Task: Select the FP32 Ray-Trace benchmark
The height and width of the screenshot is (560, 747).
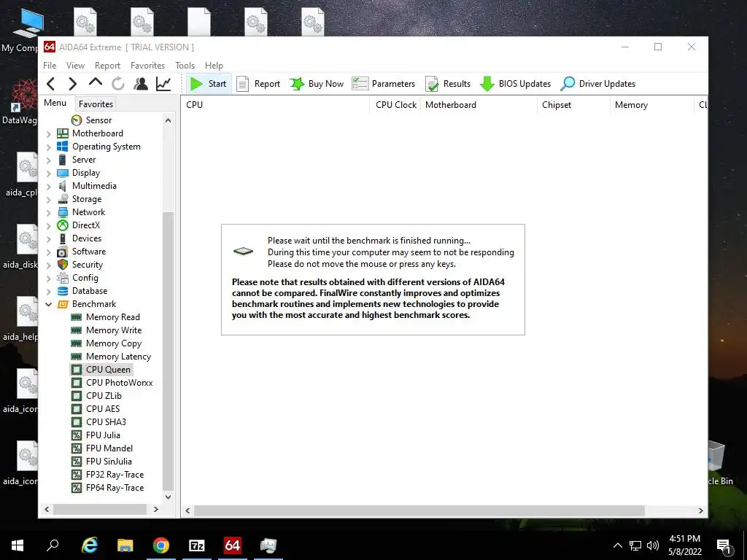Action: 107,474
